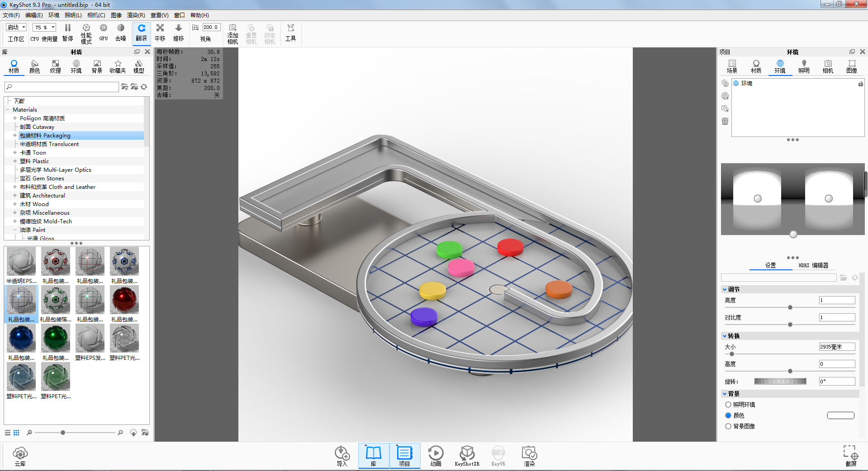The height and width of the screenshot is (471, 868).
Task: Click the field of view 200.0 input
Action: pos(211,27)
